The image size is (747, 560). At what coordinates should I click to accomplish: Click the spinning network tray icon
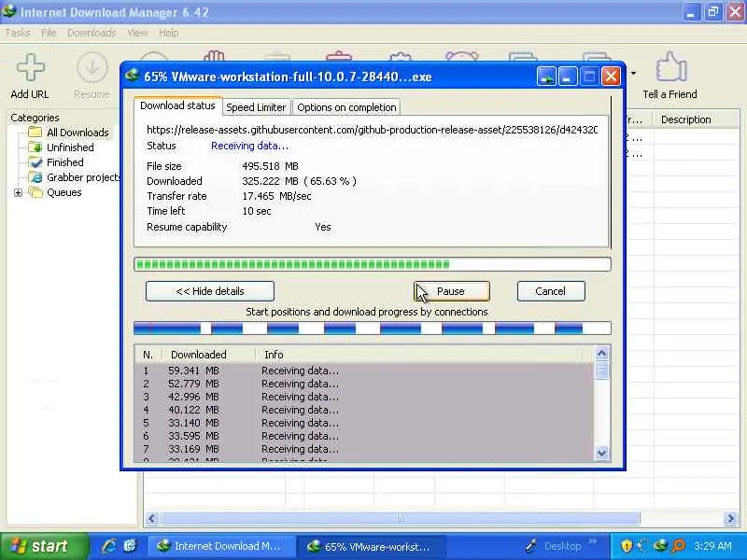[x=643, y=546]
